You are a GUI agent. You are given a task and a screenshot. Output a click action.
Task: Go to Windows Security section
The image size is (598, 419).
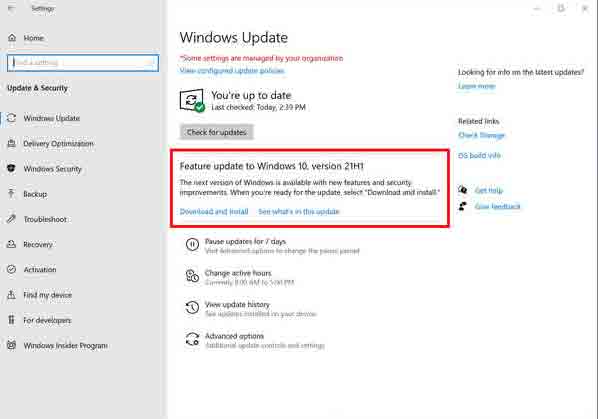coord(53,169)
